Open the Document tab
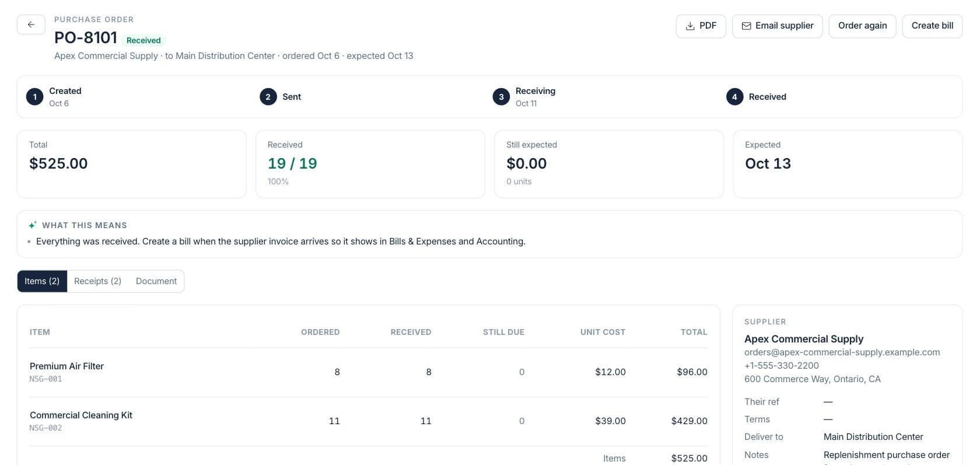Viewport: 980px width, 465px height. click(x=156, y=281)
